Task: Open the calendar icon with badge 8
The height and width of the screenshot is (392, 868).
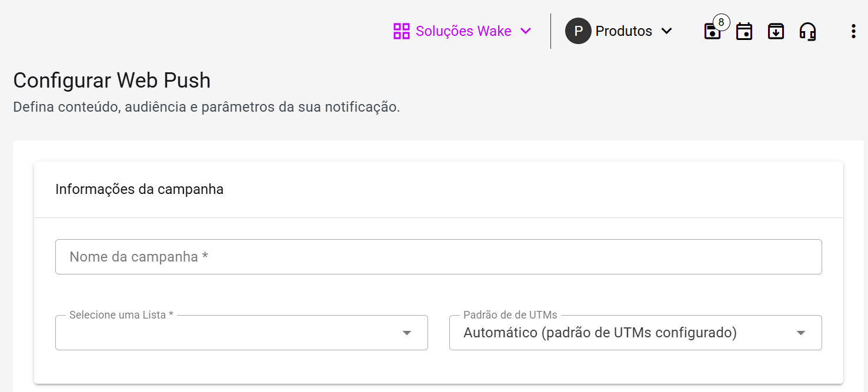Action: pyautogui.click(x=712, y=32)
